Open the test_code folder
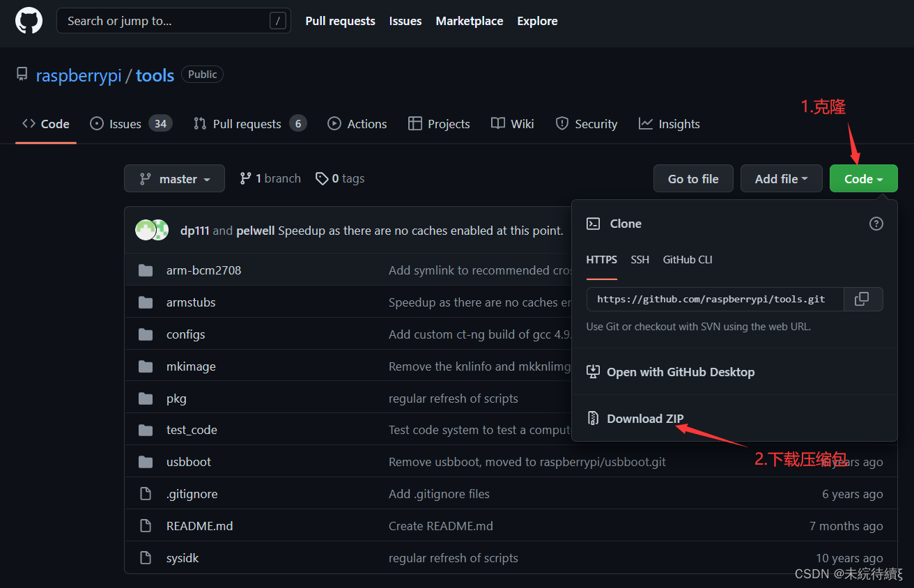This screenshot has width=914, height=588. click(192, 430)
